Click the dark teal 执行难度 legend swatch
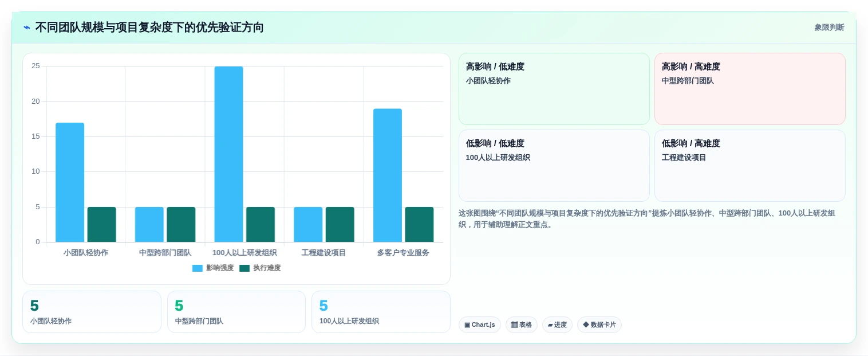The width and height of the screenshot is (868, 356). [244, 268]
